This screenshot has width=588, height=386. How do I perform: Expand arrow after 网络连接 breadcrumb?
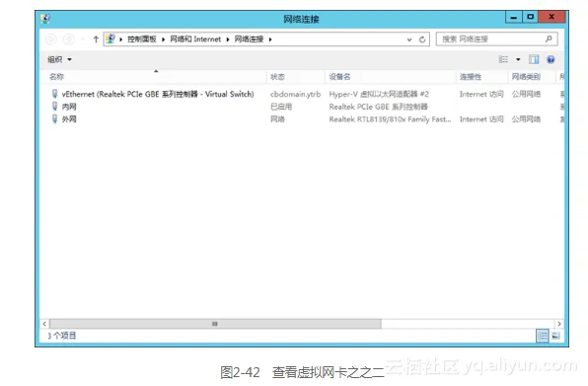click(270, 39)
